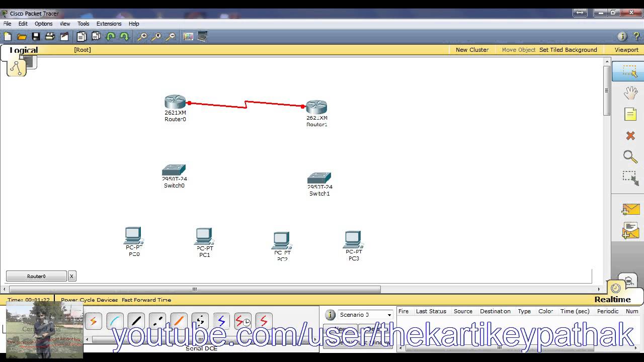This screenshot has width=644, height=362.
Task: Click New Cluster button
Action: pos(472,50)
